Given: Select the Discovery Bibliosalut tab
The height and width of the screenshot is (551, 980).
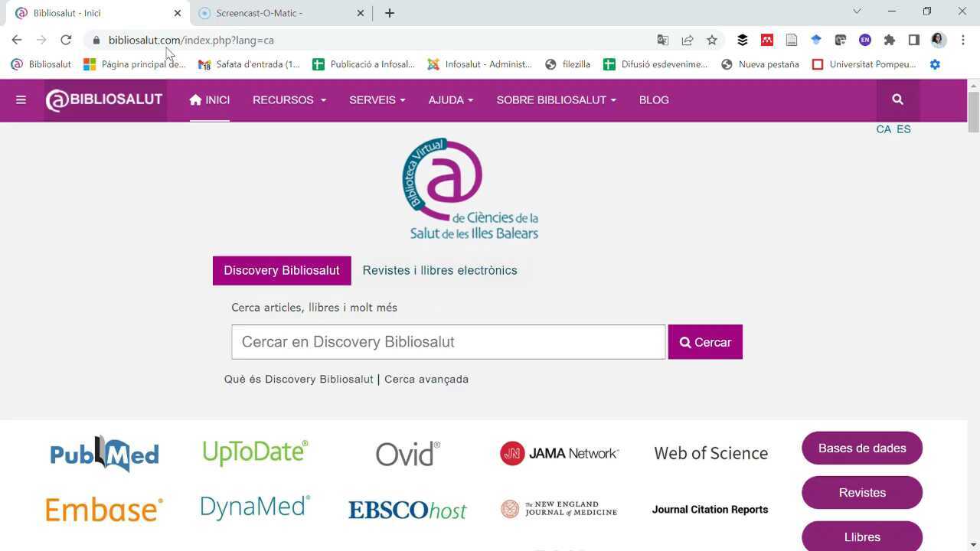Looking at the screenshot, I should (x=282, y=271).
